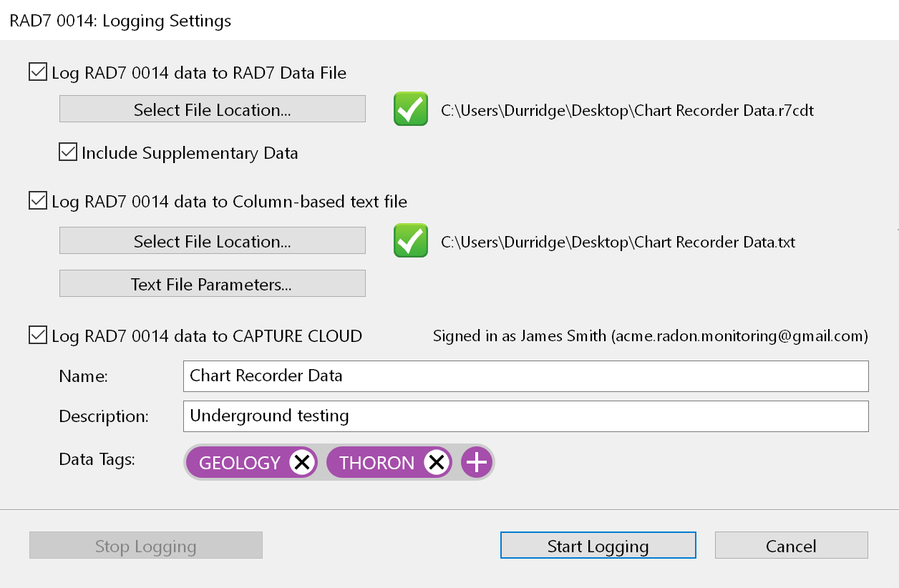The height and width of the screenshot is (588, 899).
Task: Click the Chart Recorder Data.r7cdt path
Action: pos(628,111)
